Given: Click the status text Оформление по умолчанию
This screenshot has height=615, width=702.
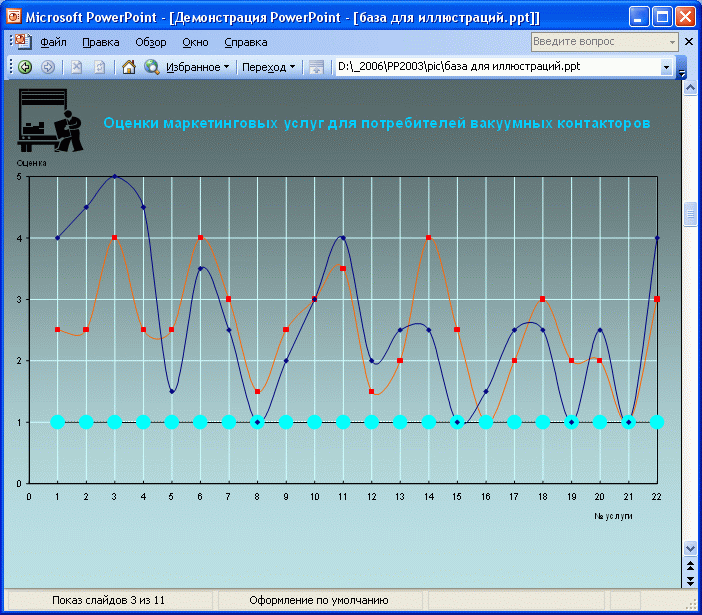Looking at the screenshot, I should (x=319, y=600).
